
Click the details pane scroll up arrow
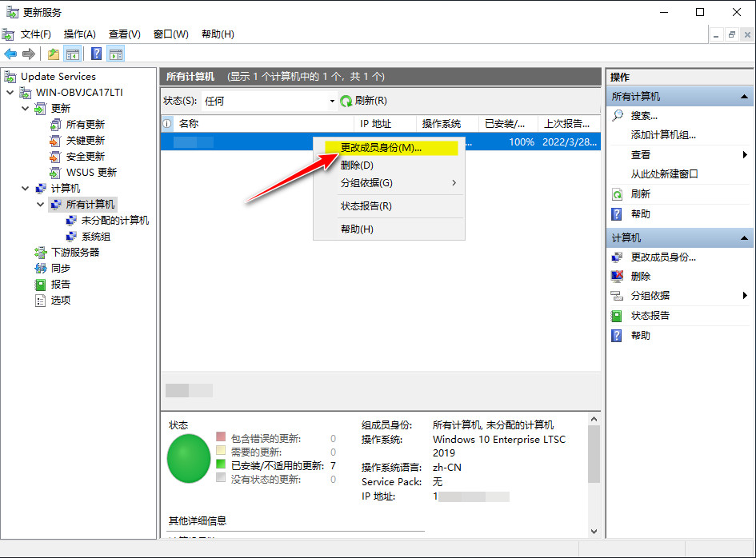coord(594,419)
